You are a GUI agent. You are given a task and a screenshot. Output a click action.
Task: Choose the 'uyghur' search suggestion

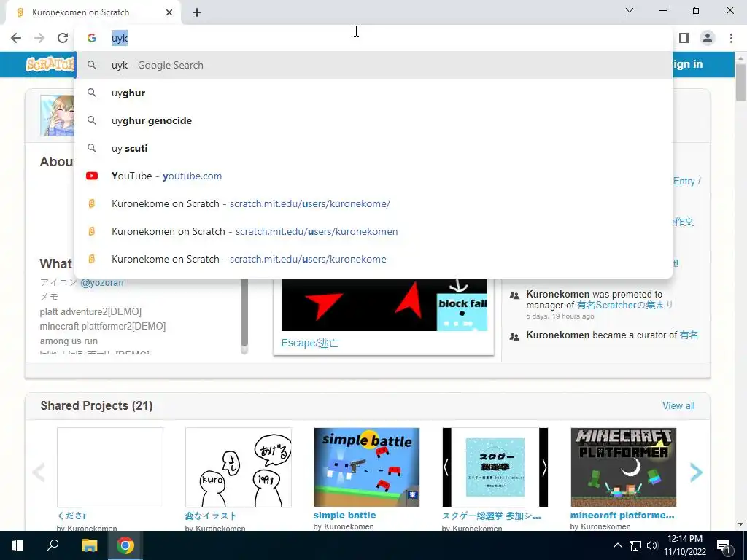point(373,93)
